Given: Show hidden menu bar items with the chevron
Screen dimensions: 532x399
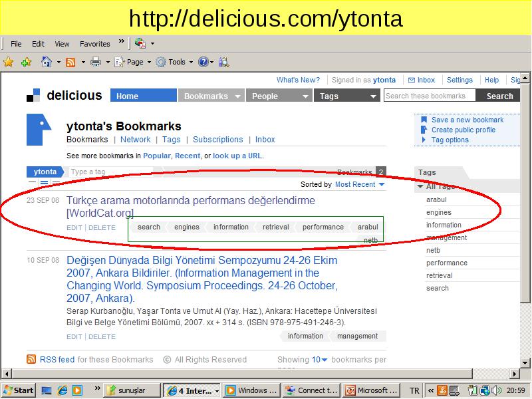Looking at the screenshot, I should click(x=122, y=41).
